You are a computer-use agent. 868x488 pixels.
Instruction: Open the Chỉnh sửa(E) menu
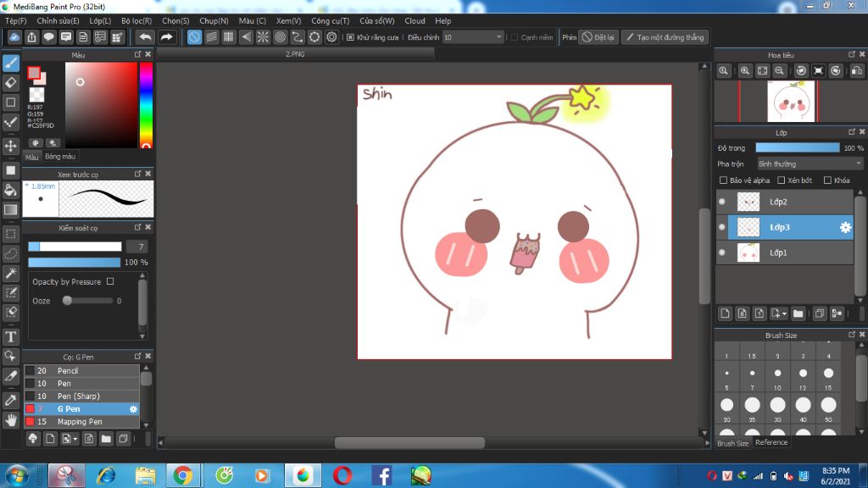pyautogui.click(x=58, y=21)
